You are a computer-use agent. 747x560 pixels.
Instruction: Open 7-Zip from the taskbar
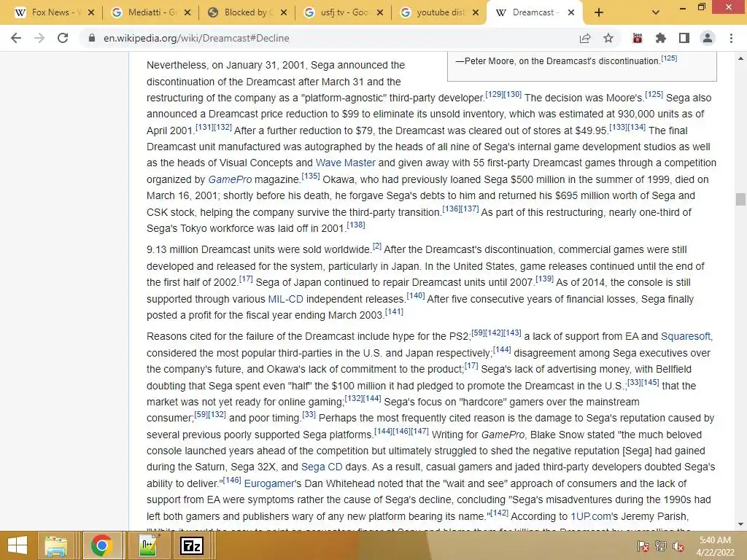192,545
